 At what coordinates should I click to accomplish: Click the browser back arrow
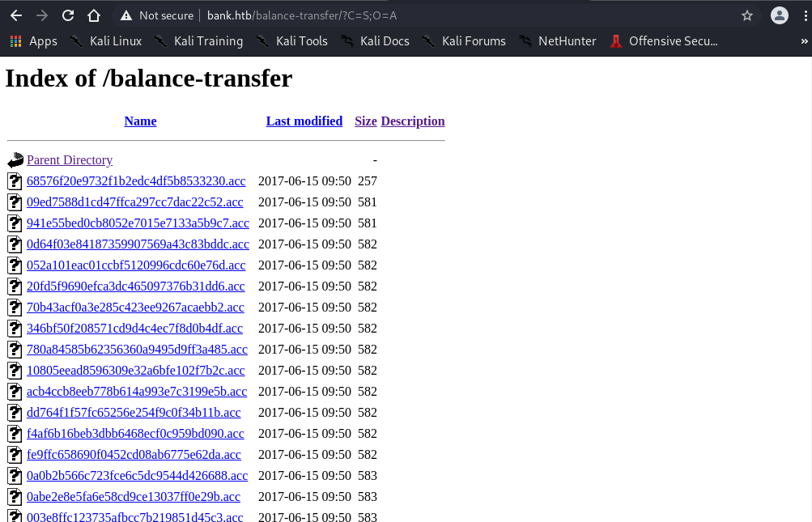tap(16, 15)
